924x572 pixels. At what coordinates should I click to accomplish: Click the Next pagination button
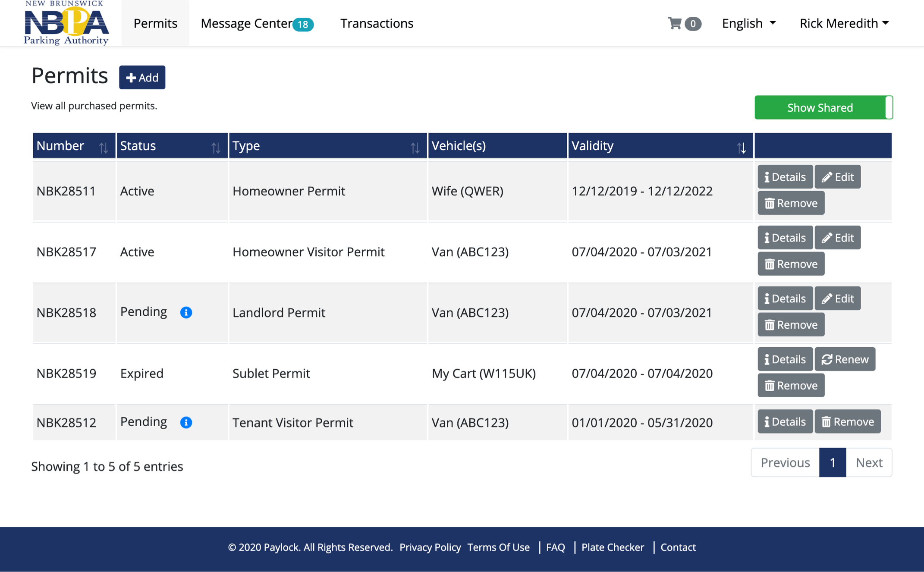868,462
